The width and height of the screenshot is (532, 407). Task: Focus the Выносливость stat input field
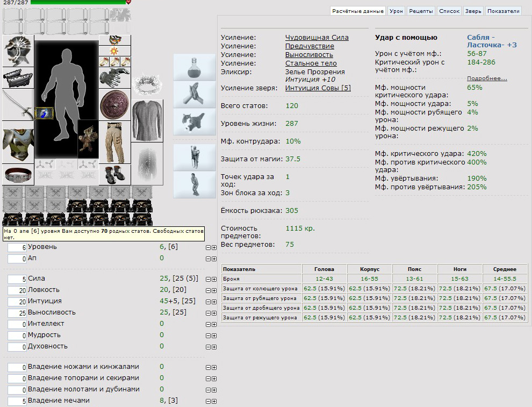[17, 312]
